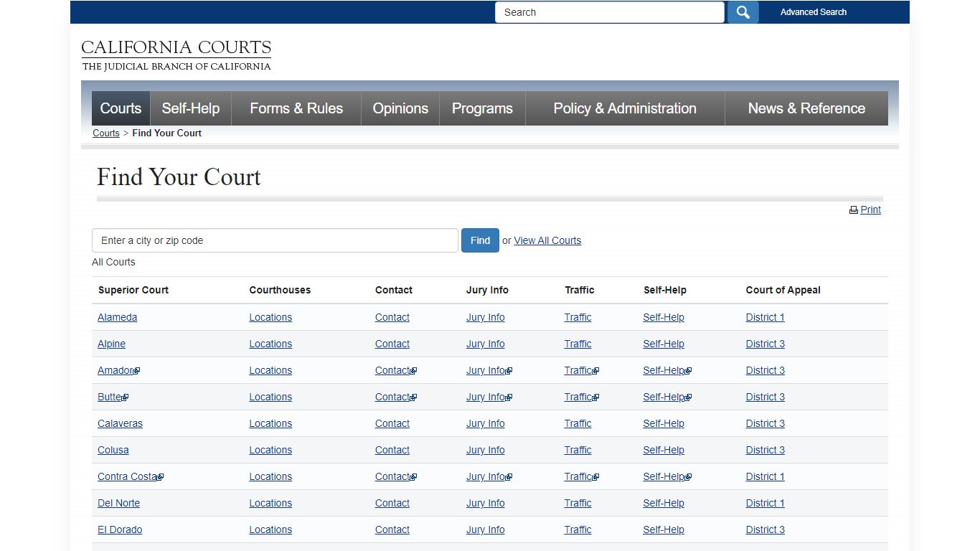The height and width of the screenshot is (551, 980).
Task: Click the Print link
Action: [x=871, y=209]
